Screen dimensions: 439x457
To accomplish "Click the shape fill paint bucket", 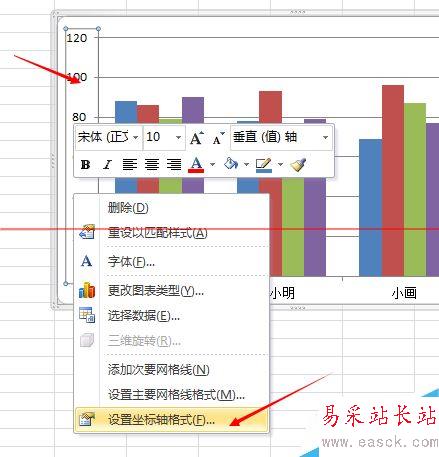I will click(231, 164).
